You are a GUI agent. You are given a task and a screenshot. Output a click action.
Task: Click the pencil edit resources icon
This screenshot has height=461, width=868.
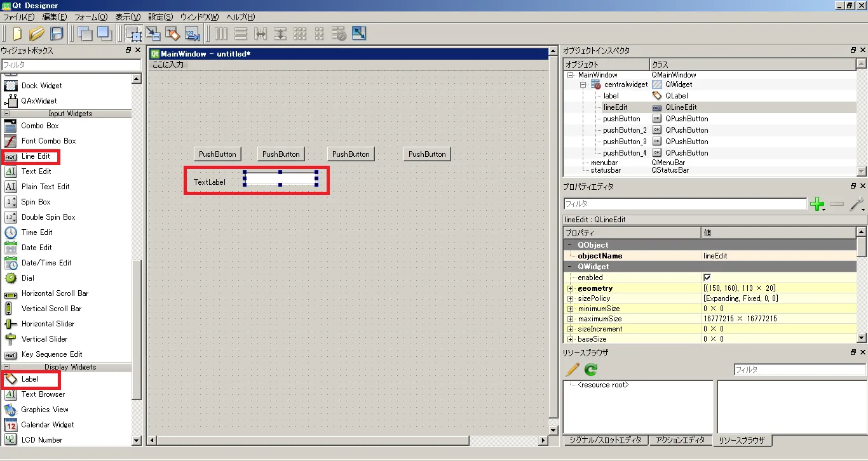click(x=573, y=370)
